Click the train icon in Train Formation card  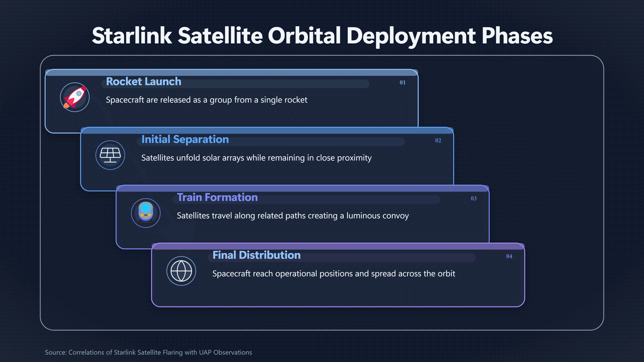(146, 213)
